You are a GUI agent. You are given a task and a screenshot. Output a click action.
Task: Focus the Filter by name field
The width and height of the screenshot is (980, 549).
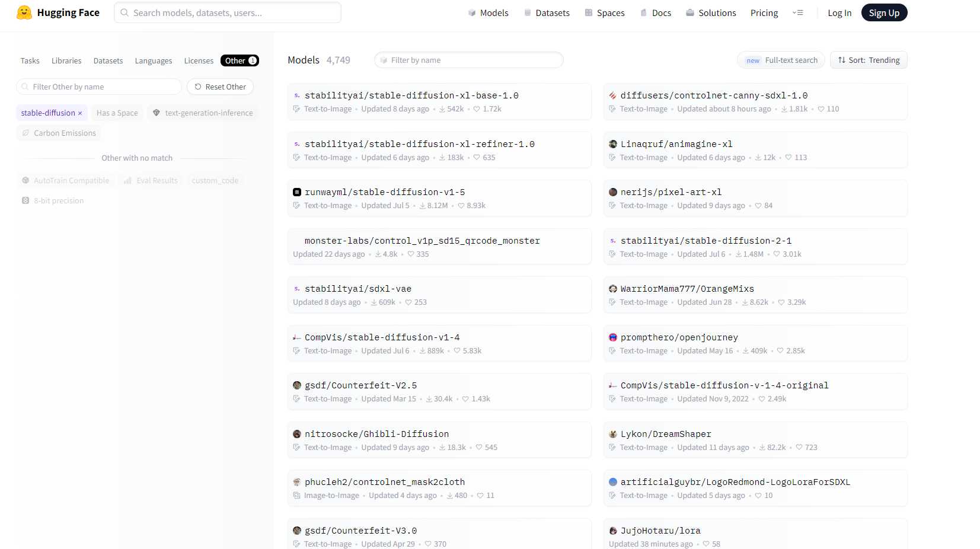click(468, 60)
